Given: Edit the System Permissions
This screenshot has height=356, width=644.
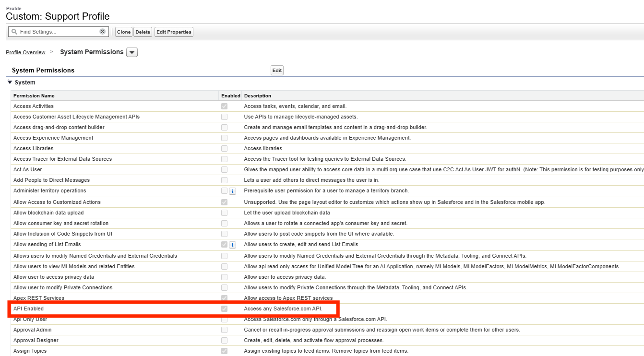Looking at the screenshot, I should coord(277,71).
